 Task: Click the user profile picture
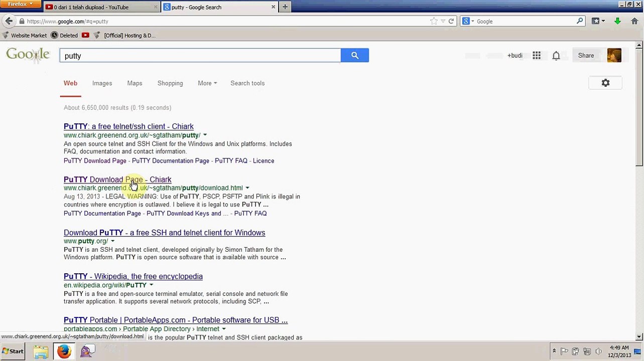pos(614,55)
